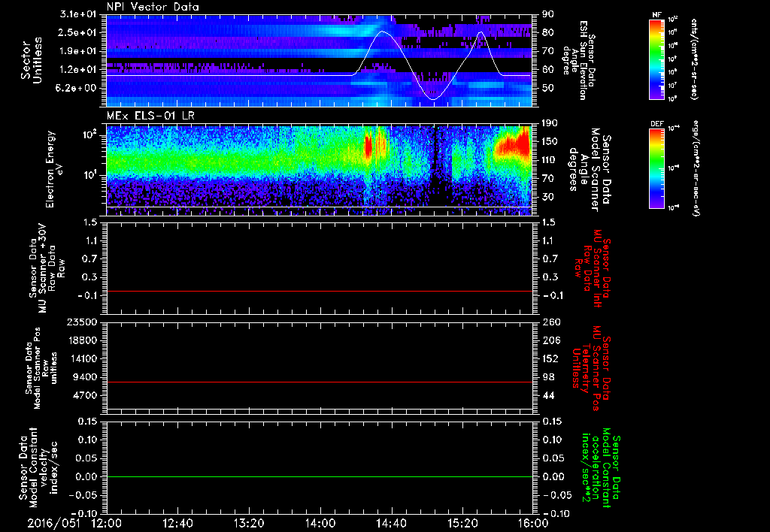Click the lowest dip of the white sun elevation curve
This screenshot has height=532, width=770.
(x=432, y=99)
